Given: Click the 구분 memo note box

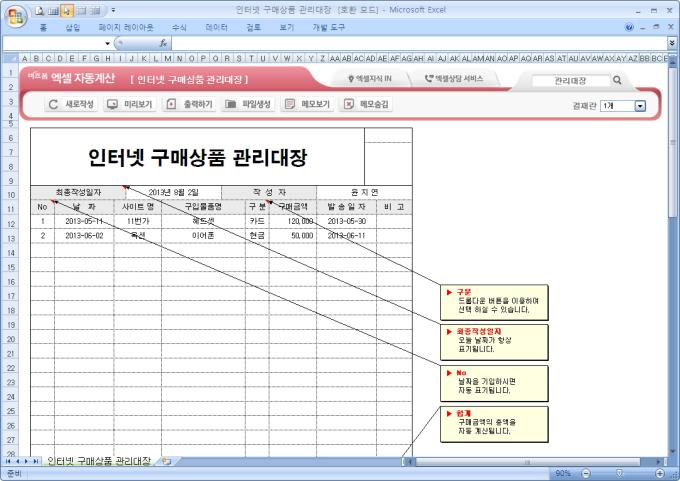Looking at the screenshot, I should point(494,302).
